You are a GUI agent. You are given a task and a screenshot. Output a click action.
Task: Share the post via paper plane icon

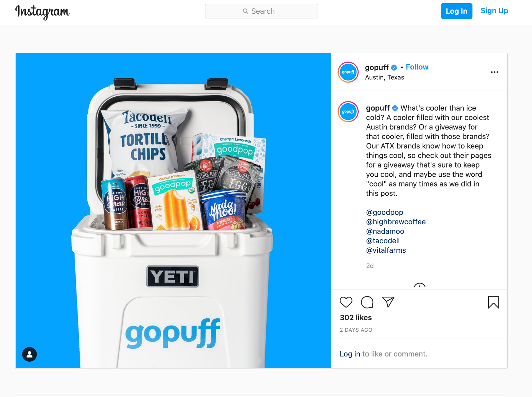[x=388, y=302]
